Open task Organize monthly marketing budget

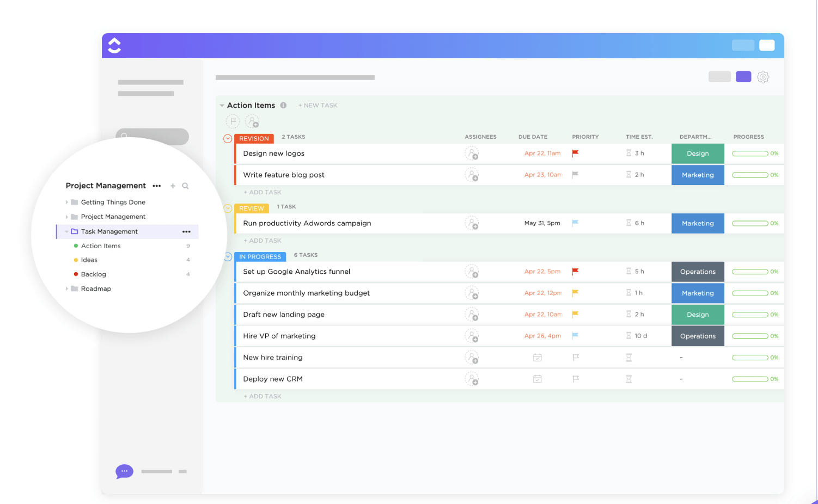[307, 293]
